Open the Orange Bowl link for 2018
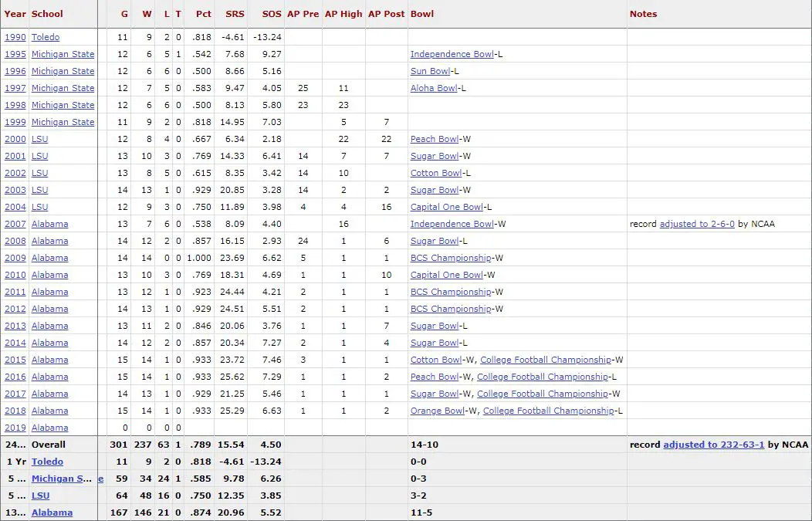 tap(438, 411)
